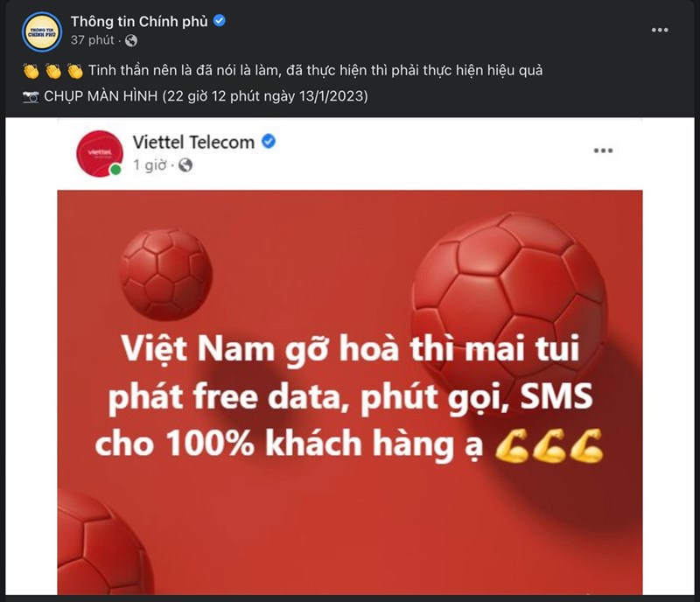Open Viettel post three-dots options menu
700x602 pixels.
tap(603, 150)
